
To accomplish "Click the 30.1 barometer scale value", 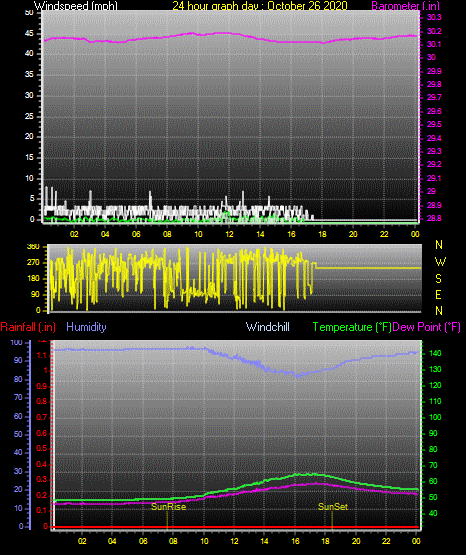I will [x=433, y=44].
